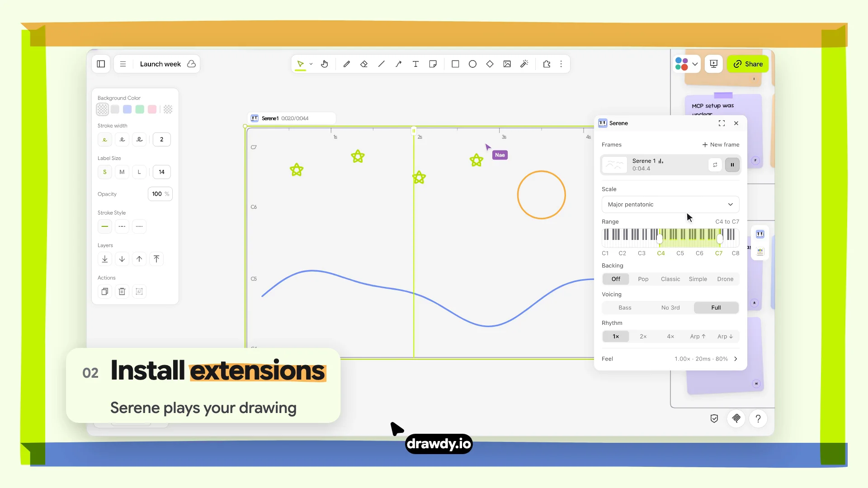This screenshot has width=868, height=488.
Task: Pause the Serene 1 frame playback
Action: [732, 165]
